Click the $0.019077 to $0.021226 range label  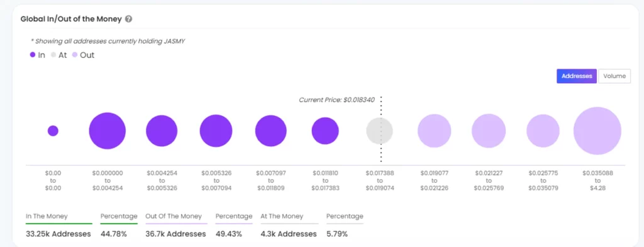(x=434, y=181)
